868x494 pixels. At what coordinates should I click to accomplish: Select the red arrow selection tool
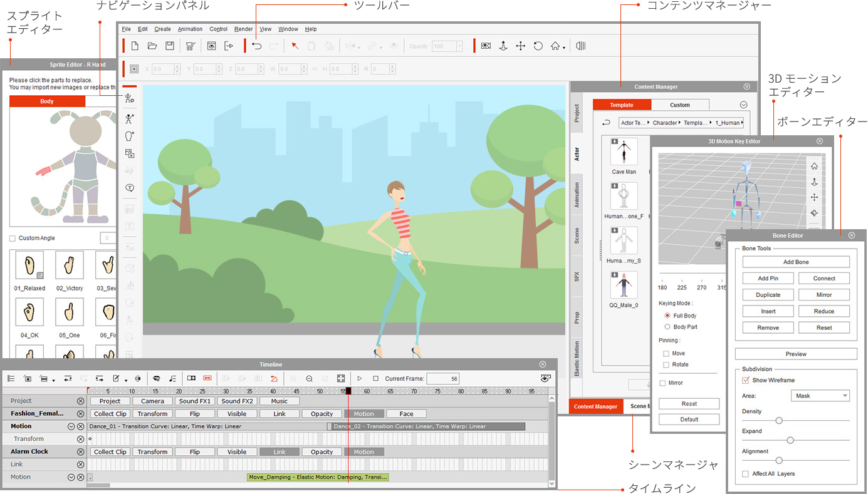(295, 46)
